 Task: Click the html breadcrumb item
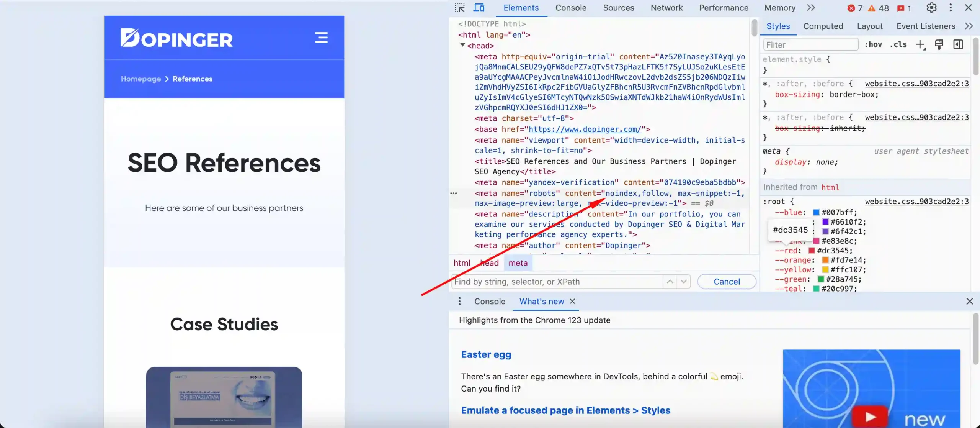pyautogui.click(x=462, y=263)
